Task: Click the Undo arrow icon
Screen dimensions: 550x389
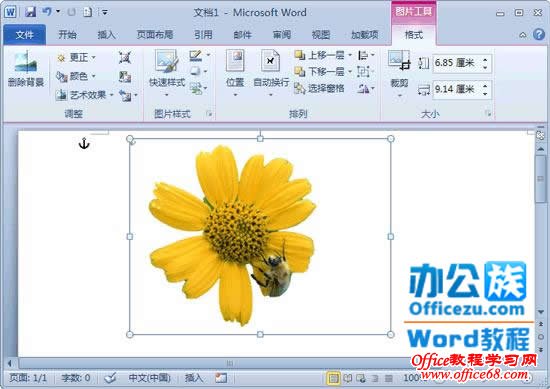Action: [47, 12]
